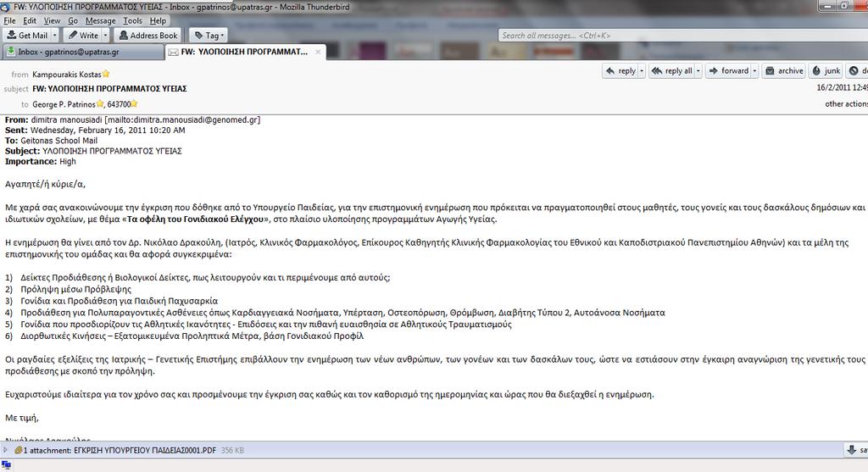
Task: Click recipient 643700
Action: (119, 104)
